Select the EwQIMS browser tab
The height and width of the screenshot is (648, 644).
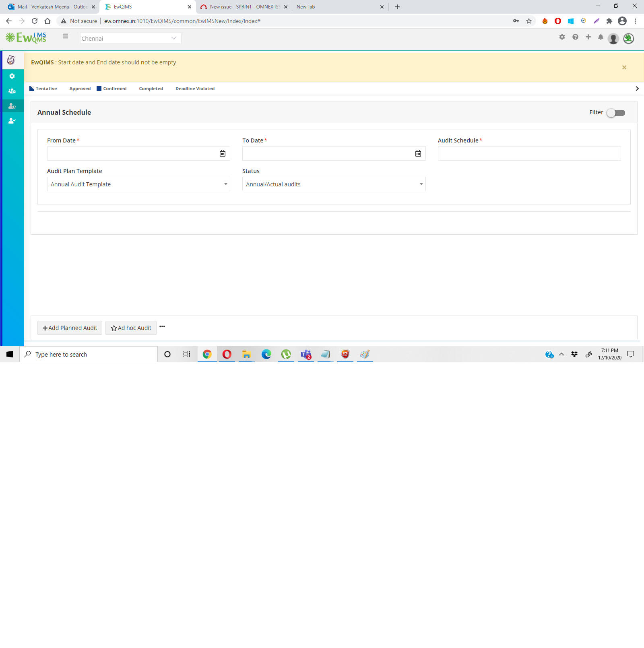pyautogui.click(x=147, y=7)
